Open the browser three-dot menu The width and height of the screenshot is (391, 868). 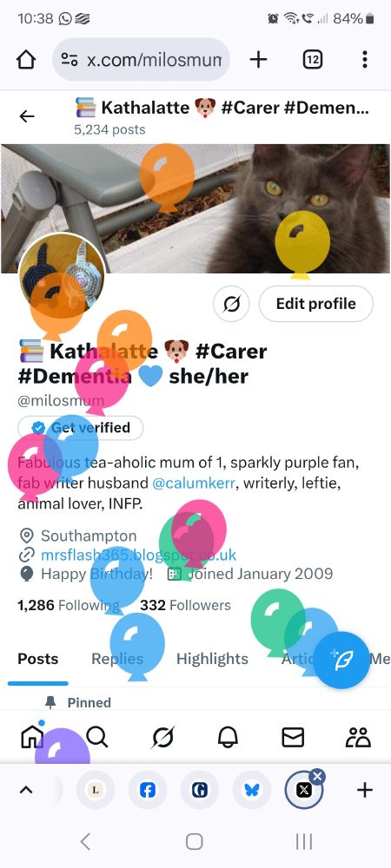click(x=364, y=60)
